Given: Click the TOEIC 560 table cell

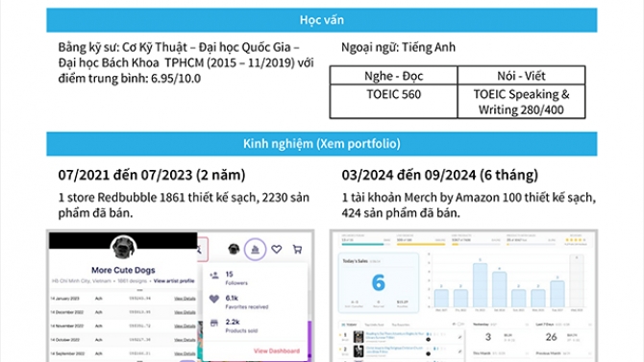Looking at the screenshot, I should point(393,102).
